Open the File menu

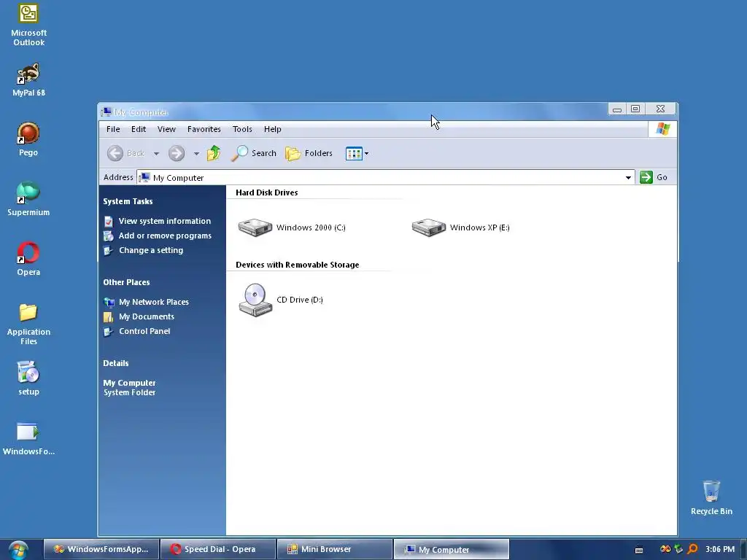click(x=113, y=129)
